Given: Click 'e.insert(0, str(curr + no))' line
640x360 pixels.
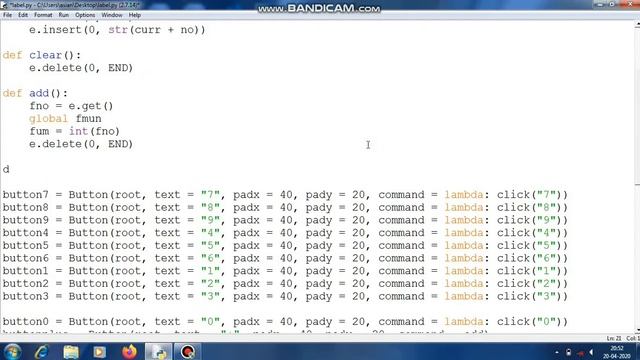Looking at the screenshot, I should point(117,30).
